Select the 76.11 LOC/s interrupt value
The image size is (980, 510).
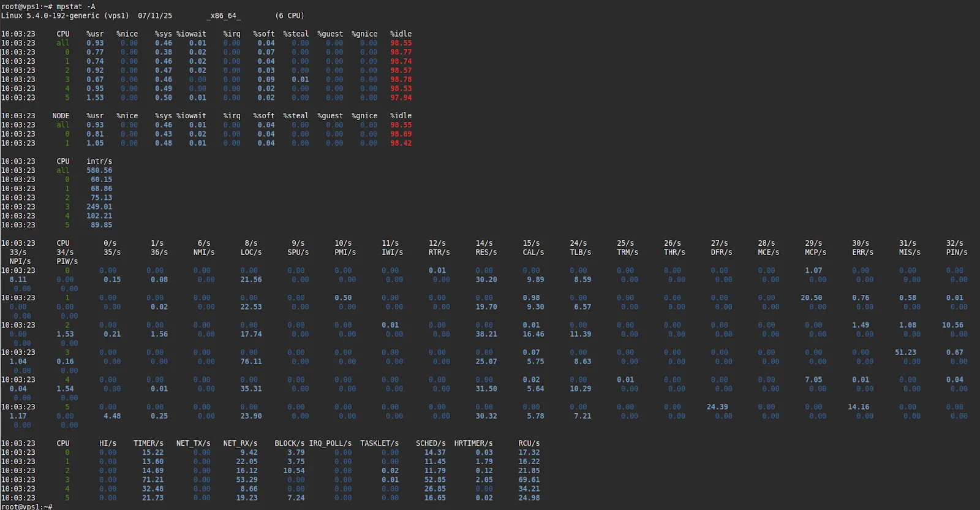(251, 362)
